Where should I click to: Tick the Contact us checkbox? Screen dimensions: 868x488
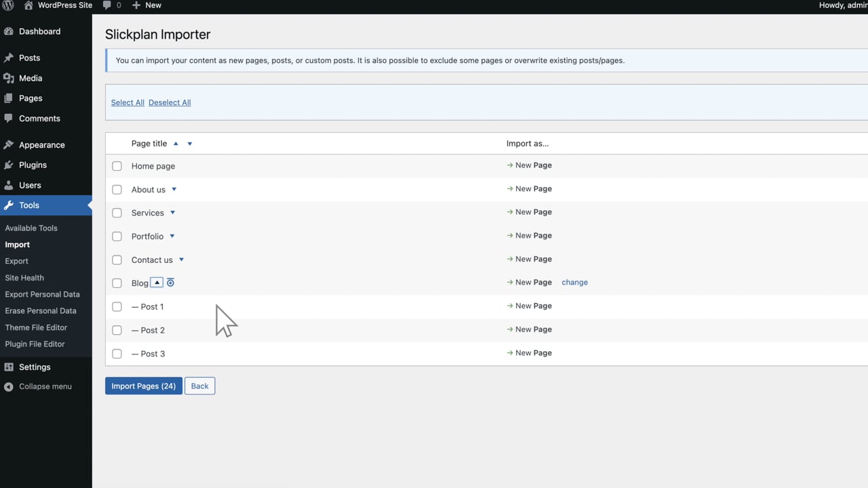[117, 260]
